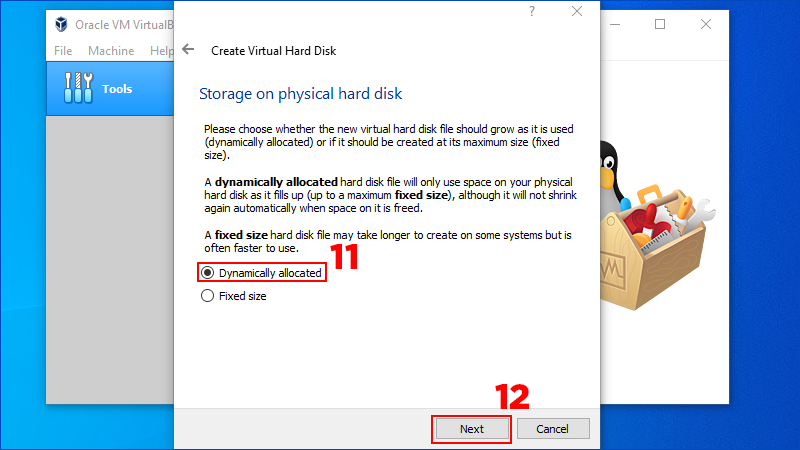Image resolution: width=800 pixels, height=450 pixels.
Task: Click the Storage on physical hard disk heading
Action: tap(300, 94)
